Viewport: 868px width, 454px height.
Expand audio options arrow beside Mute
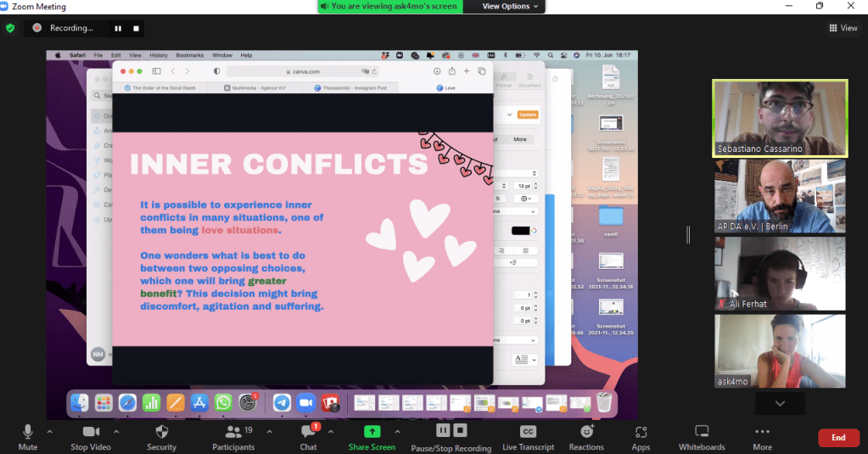coord(49,431)
